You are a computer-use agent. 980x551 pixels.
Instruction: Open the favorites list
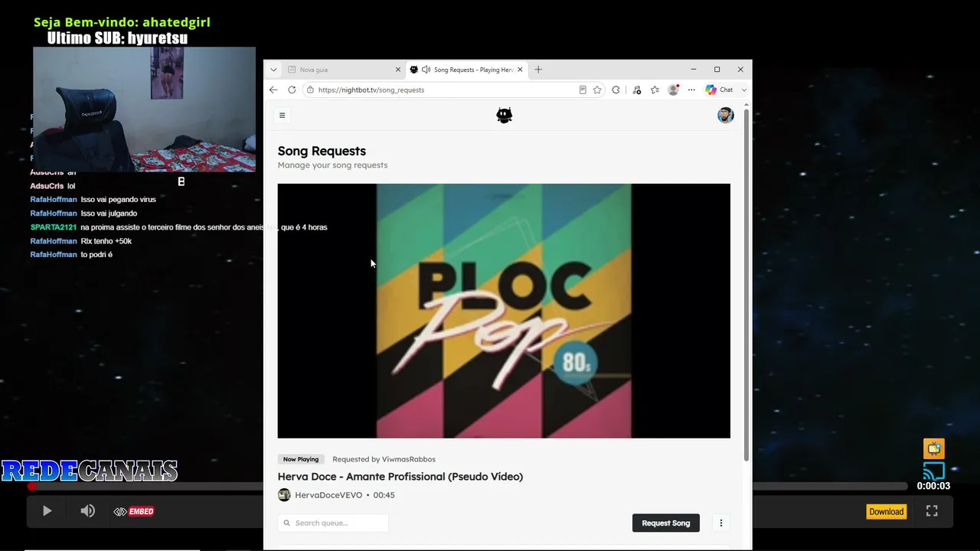(655, 90)
